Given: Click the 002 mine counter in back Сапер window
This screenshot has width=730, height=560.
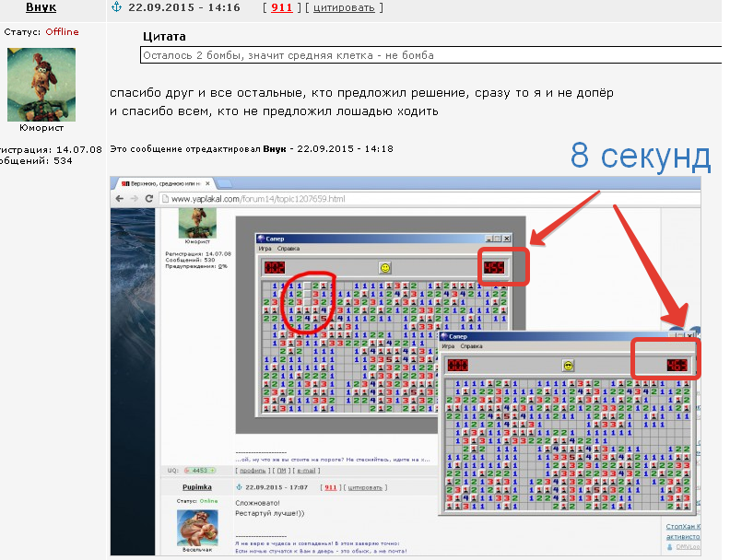Looking at the screenshot, I should (x=275, y=267).
